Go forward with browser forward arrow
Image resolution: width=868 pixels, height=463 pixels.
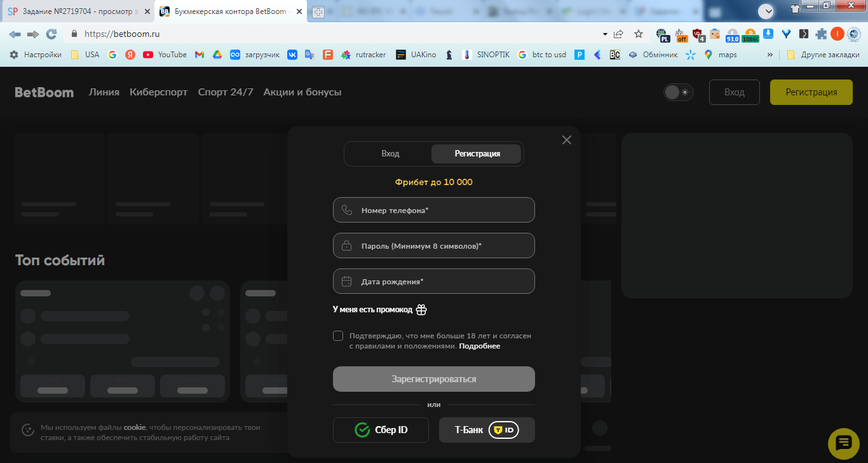click(33, 34)
